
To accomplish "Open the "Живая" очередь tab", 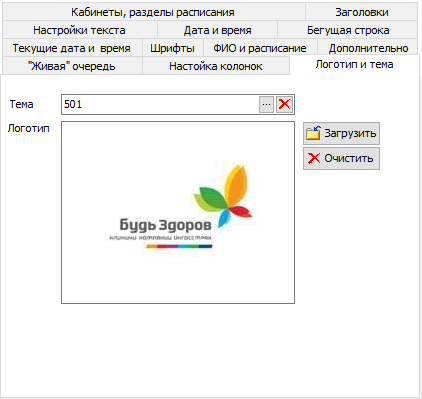I will click(72, 66).
